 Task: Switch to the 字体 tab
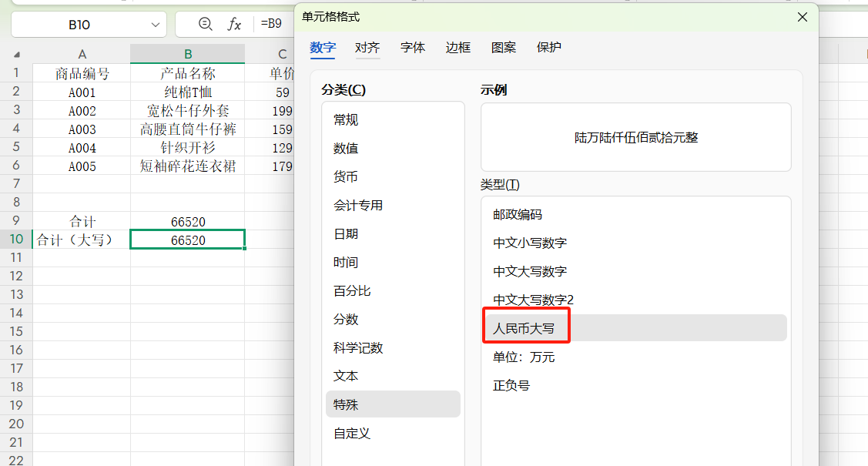[x=413, y=47]
